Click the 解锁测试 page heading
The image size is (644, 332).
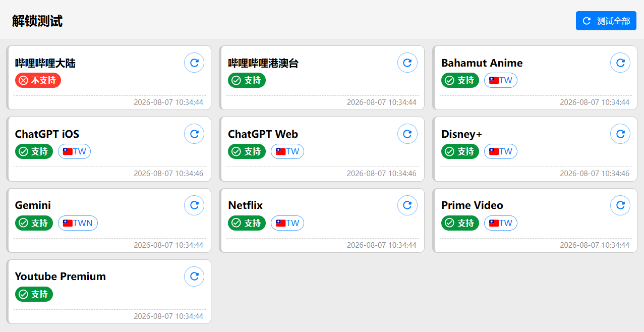pyautogui.click(x=37, y=21)
